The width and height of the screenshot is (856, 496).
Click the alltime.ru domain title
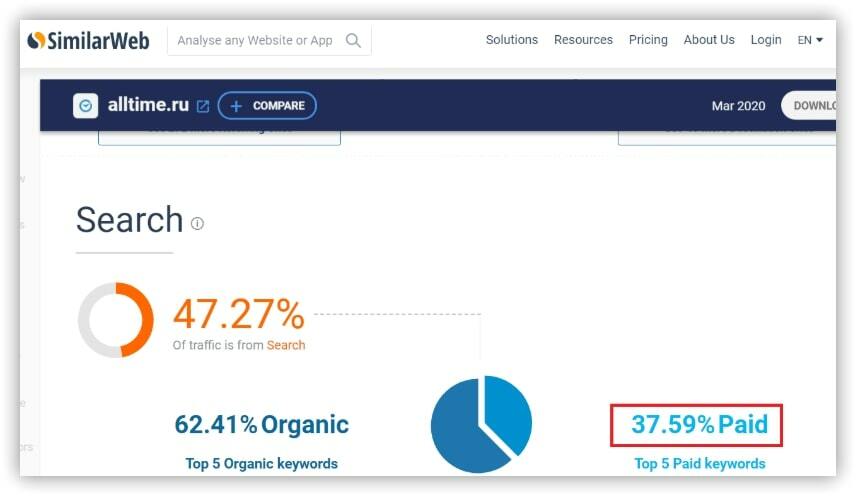pyautogui.click(x=148, y=104)
